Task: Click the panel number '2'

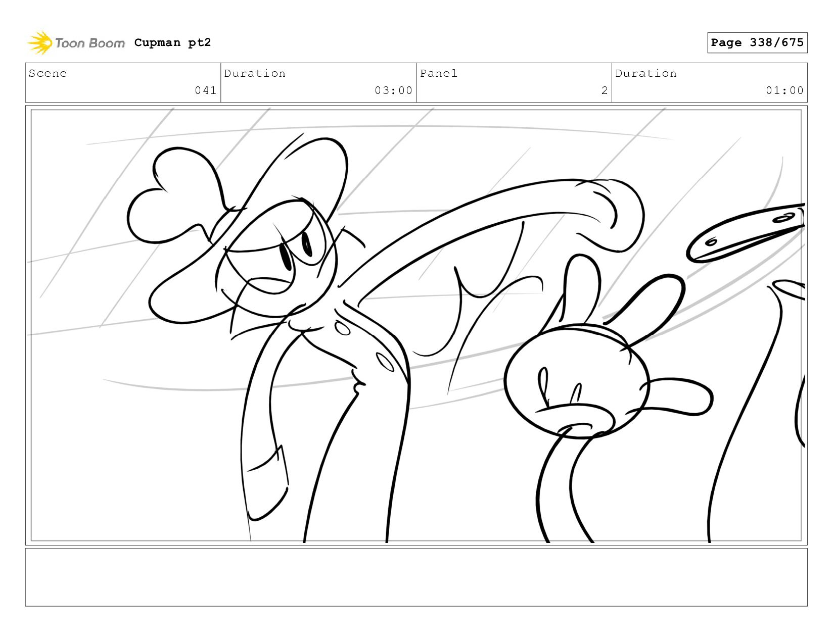Action: tap(605, 90)
